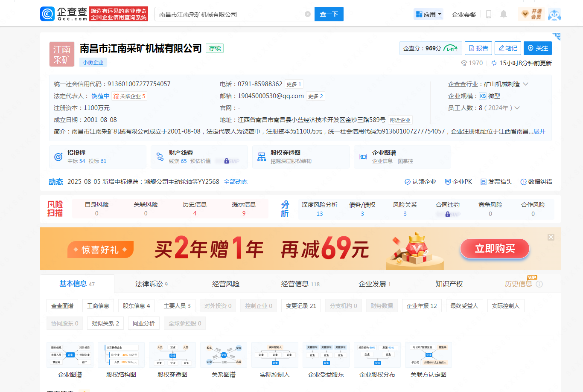This screenshot has width=583, height=392.
Task: Click the 查一下 search button
Action: pos(329,14)
